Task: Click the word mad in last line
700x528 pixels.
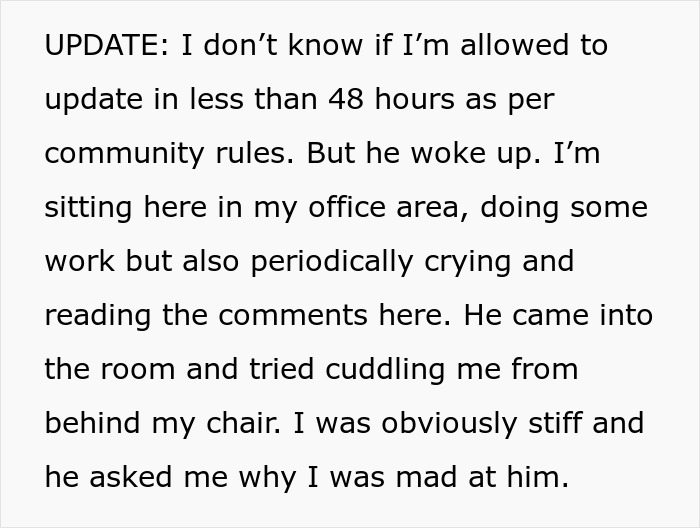Action: click(x=427, y=477)
